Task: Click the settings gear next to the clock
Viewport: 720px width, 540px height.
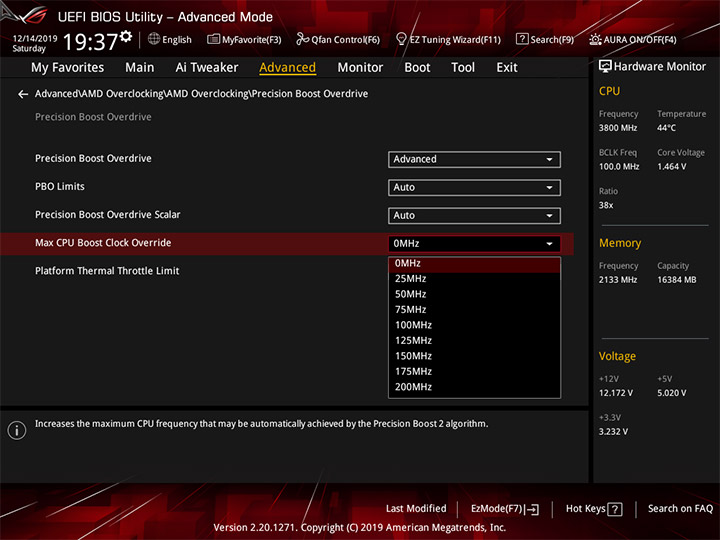Action: (126, 36)
